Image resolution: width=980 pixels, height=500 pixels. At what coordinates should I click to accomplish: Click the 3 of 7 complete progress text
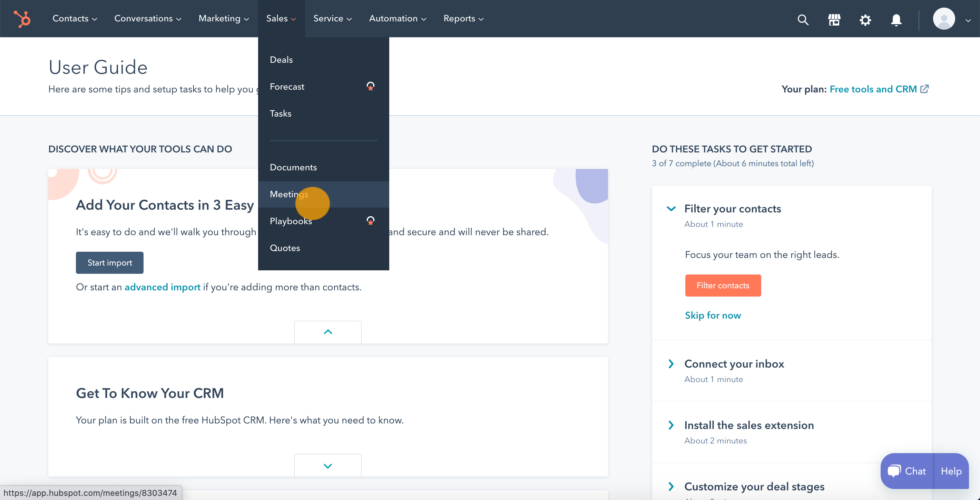click(x=733, y=163)
